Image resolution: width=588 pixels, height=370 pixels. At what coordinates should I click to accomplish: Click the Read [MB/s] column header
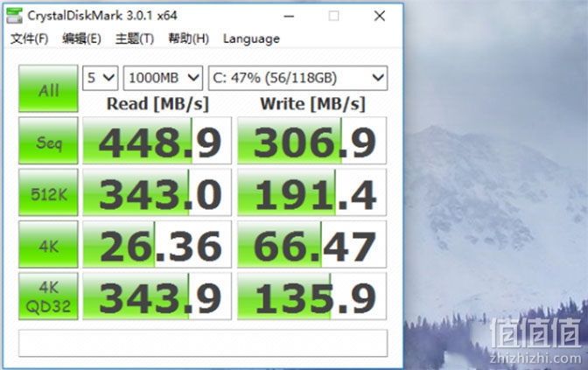(x=157, y=104)
